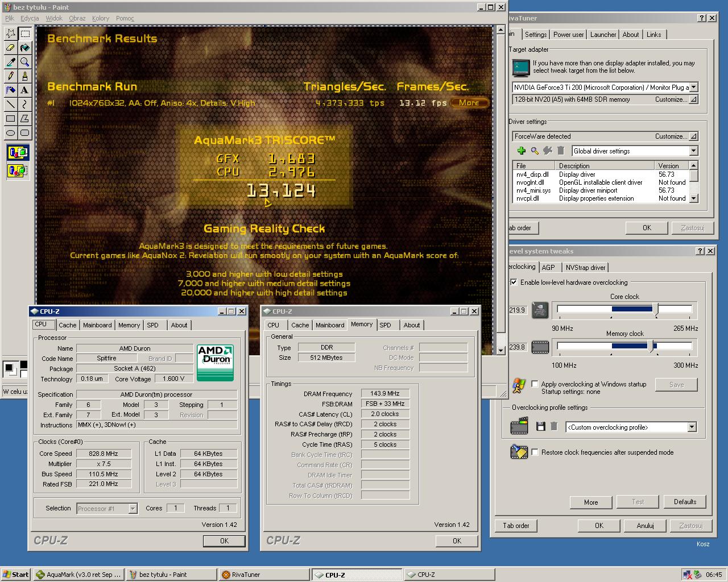Choose the Brush tool in Paint
Screen dimensions: 728x582
click(24, 76)
